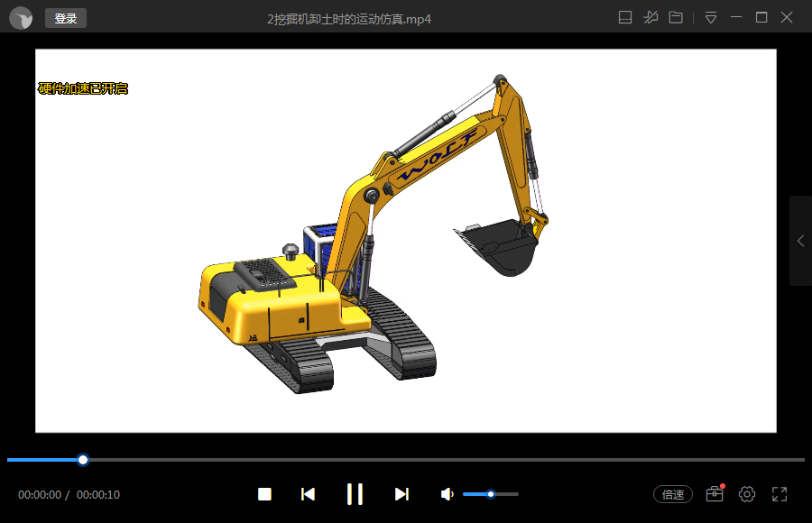Minimize the player window
Screen dimensions: 812x523
coord(736,18)
